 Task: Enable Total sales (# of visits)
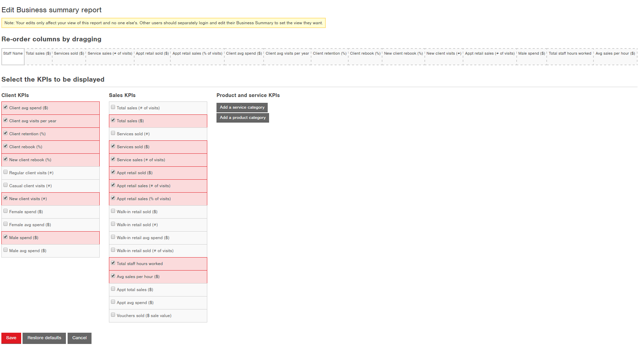pos(113,107)
